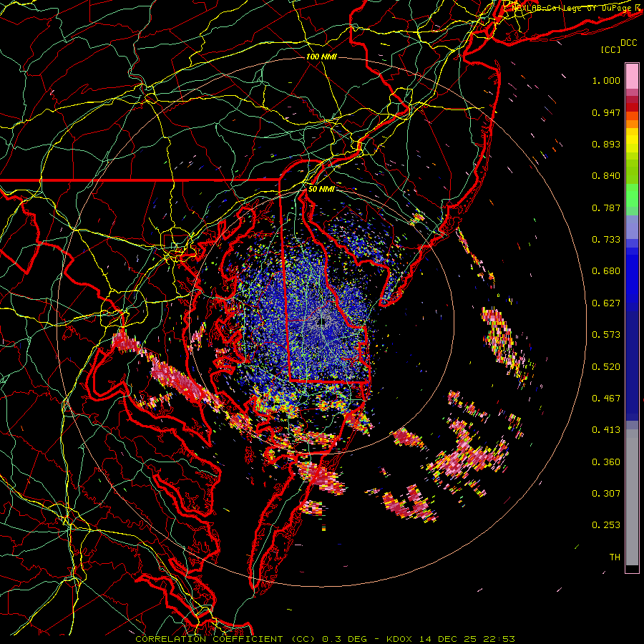
Task: Click the 0.627 legend value
Action: 606,303
